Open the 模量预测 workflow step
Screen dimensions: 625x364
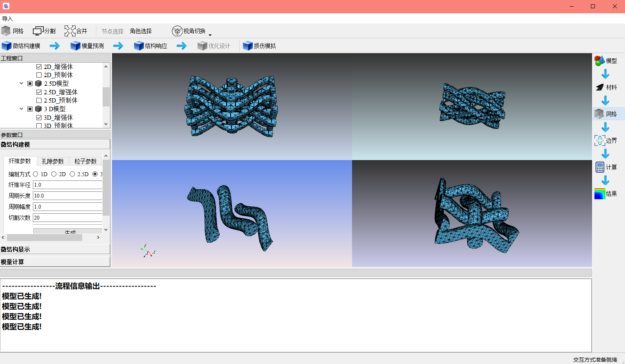point(87,46)
